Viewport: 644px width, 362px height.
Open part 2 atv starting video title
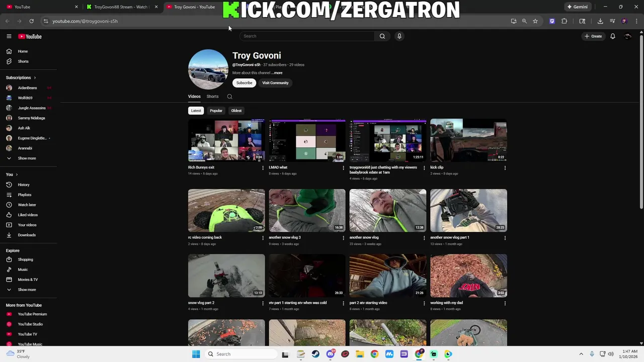click(x=368, y=303)
